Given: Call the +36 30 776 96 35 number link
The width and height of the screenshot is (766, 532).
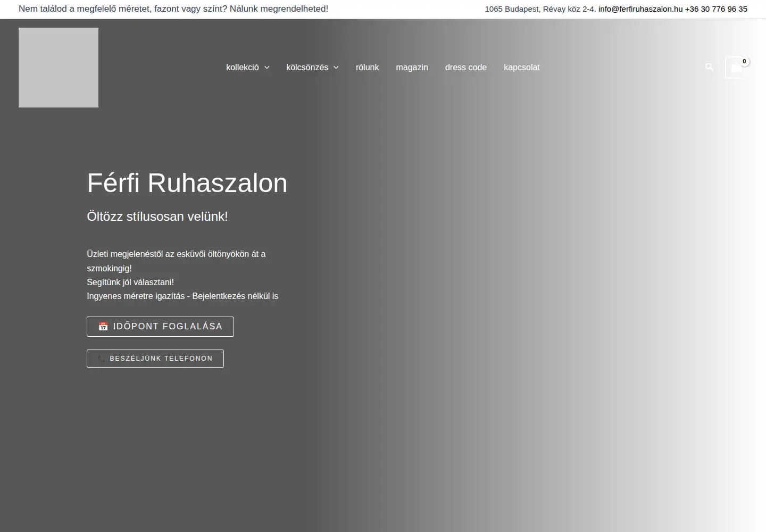Looking at the screenshot, I should click(x=716, y=9).
